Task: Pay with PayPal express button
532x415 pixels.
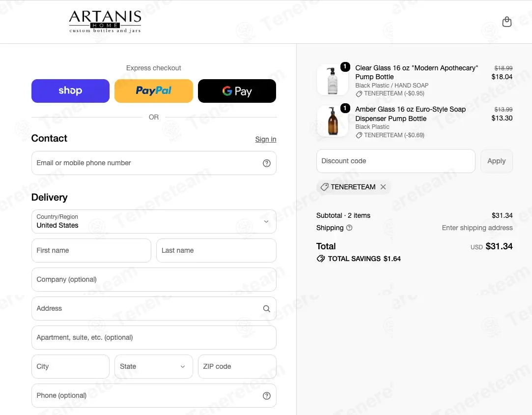Action: [x=154, y=91]
